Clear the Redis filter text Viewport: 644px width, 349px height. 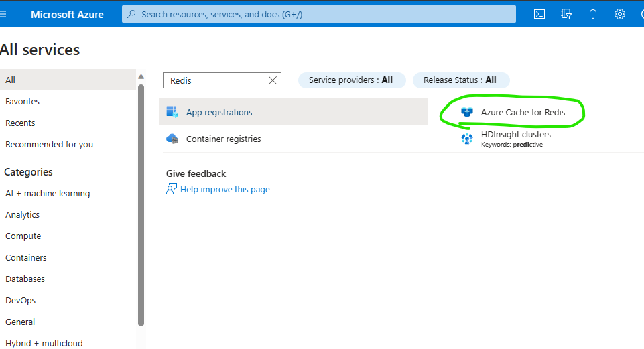272,80
